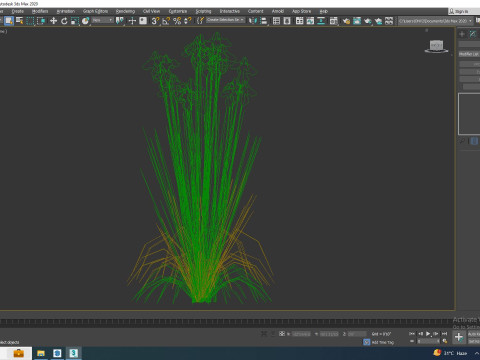The height and width of the screenshot is (360, 480).
Task: Toggle the 3D Snaps button
Action: coord(155,21)
